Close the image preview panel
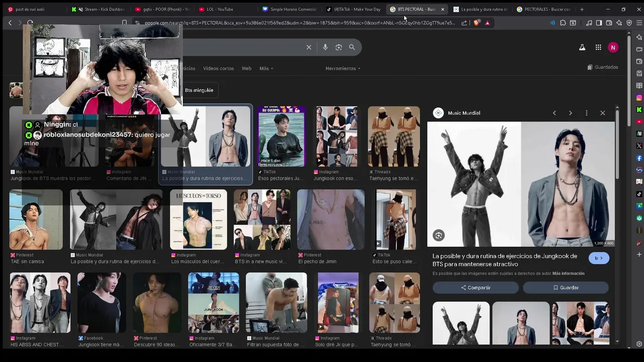The image size is (644, 362). point(603,113)
